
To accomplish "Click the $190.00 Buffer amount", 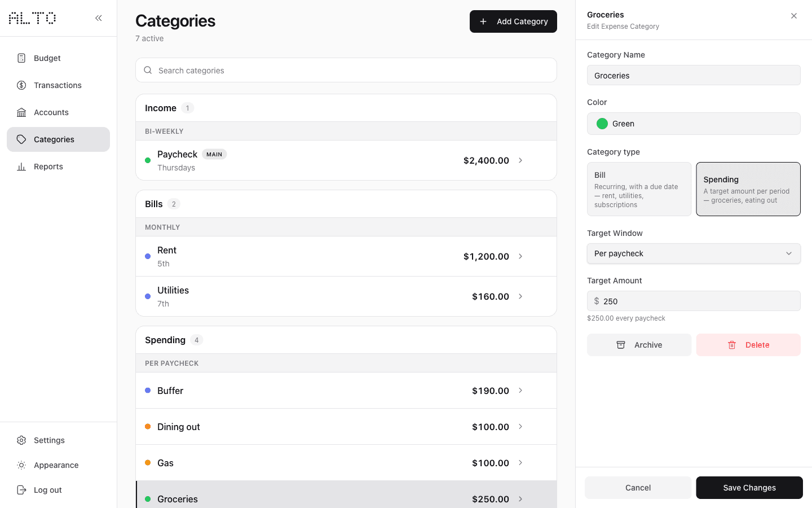I will [x=491, y=391].
